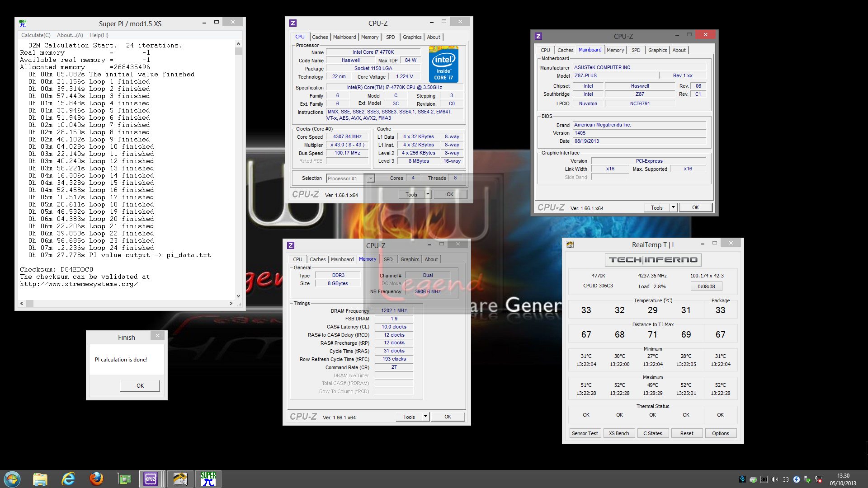Click the Super PI horizontal scrollbar left arrow

(22, 304)
